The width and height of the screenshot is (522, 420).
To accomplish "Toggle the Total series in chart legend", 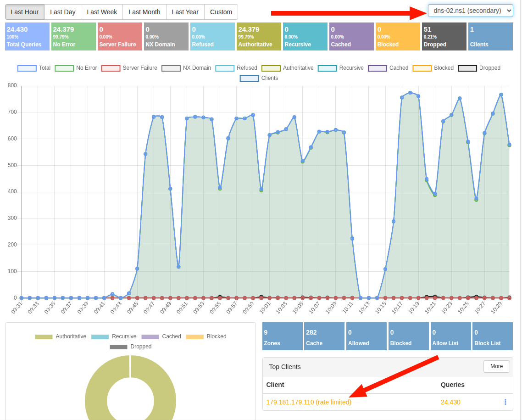I will pos(34,68).
